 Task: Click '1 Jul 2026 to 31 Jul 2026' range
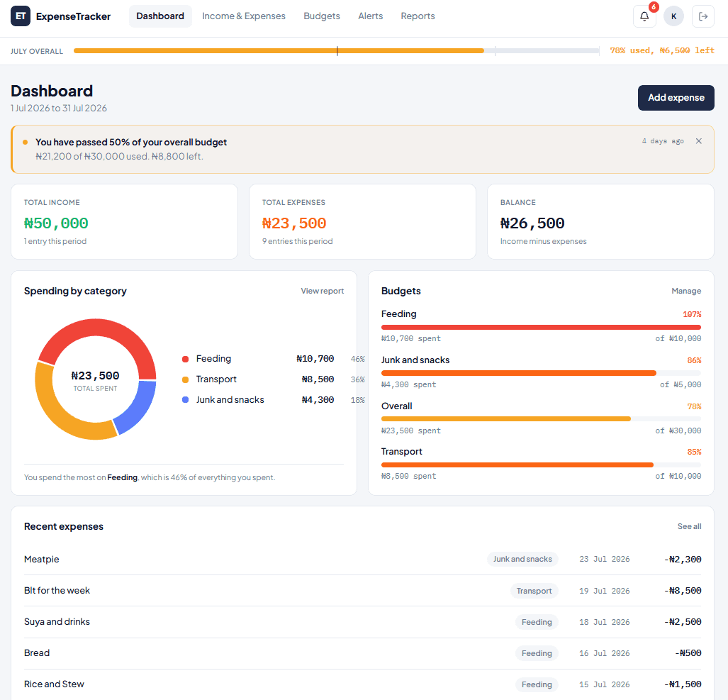pyautogui.click(x=59, y=109)
